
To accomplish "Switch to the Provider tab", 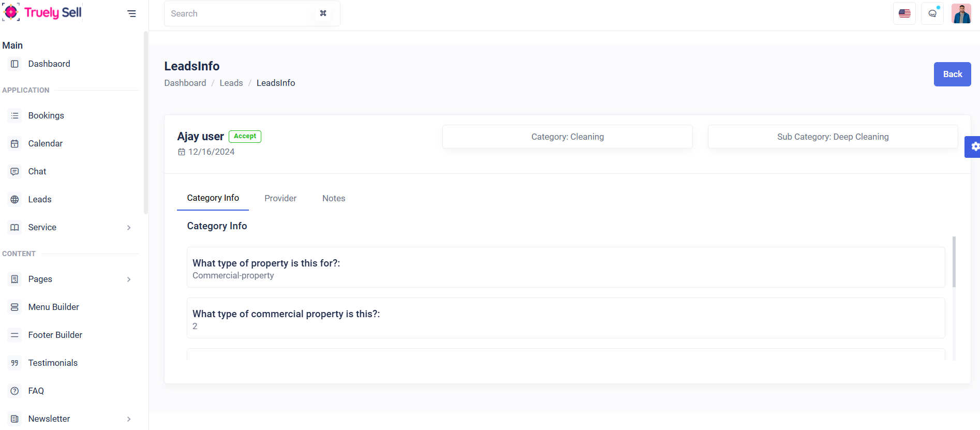I will coord(280,198).
